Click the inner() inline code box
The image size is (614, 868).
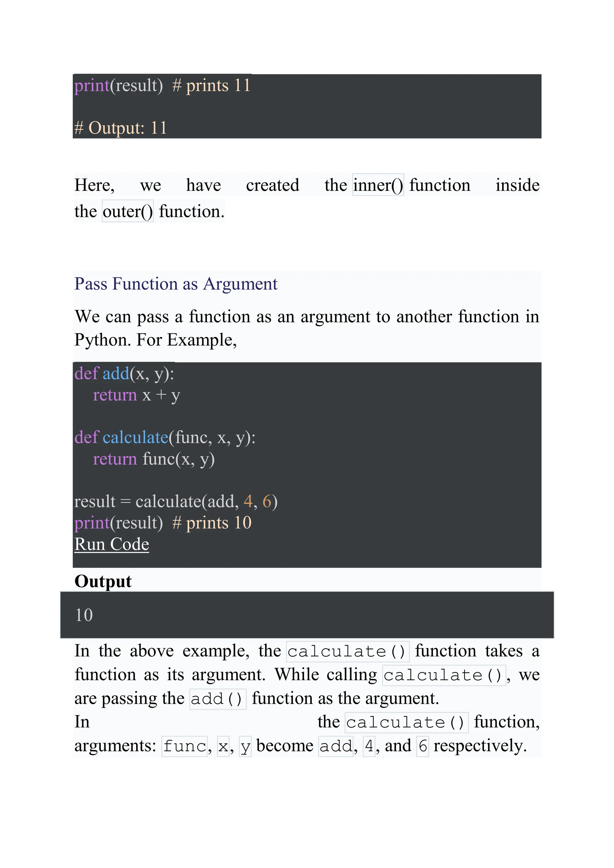pyautogui.click(x=378, y=185)
